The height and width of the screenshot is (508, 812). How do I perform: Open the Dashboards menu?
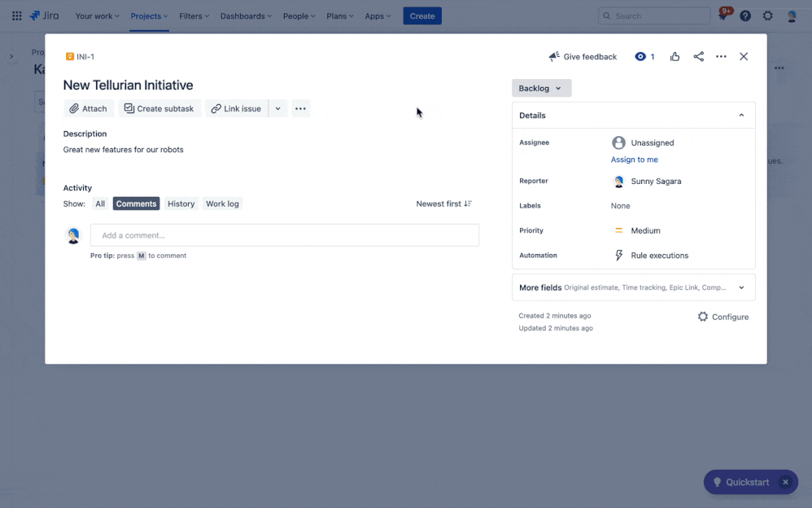pos(246,16)
